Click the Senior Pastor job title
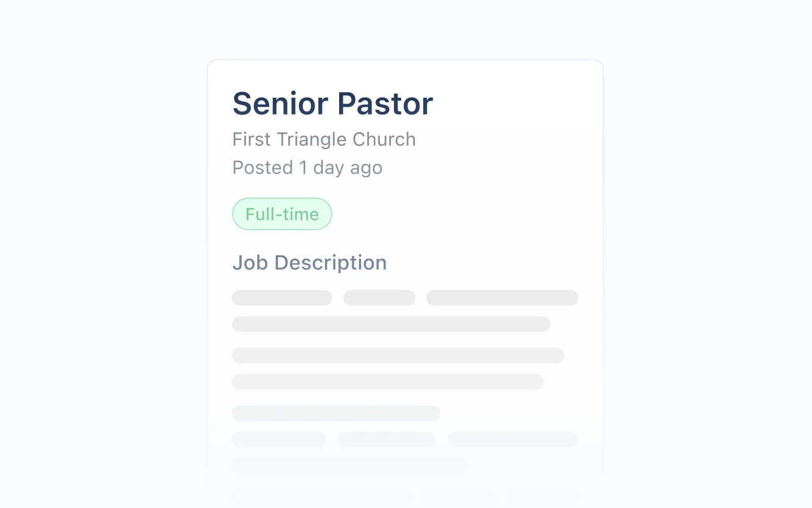 [x=332, y=103]
